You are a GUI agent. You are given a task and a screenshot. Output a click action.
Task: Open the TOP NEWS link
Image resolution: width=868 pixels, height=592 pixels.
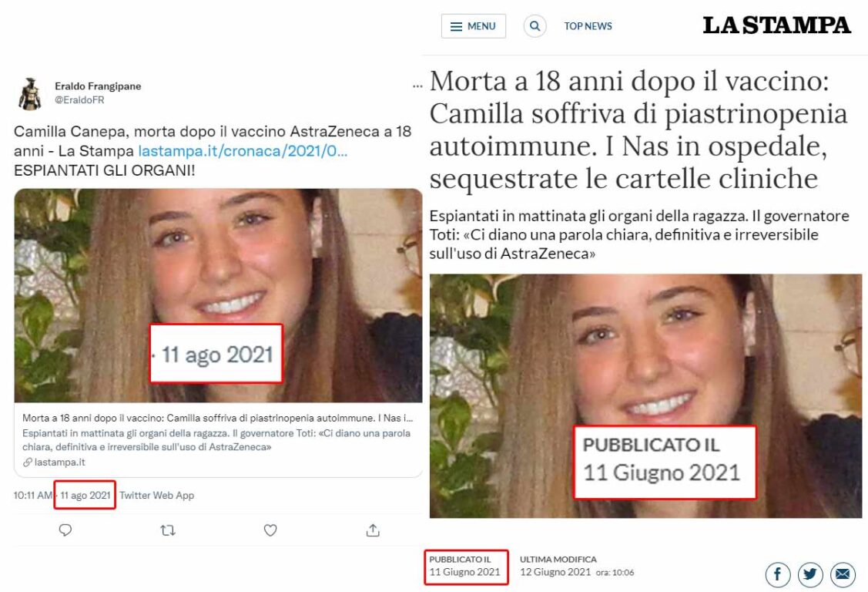[588, 26]
